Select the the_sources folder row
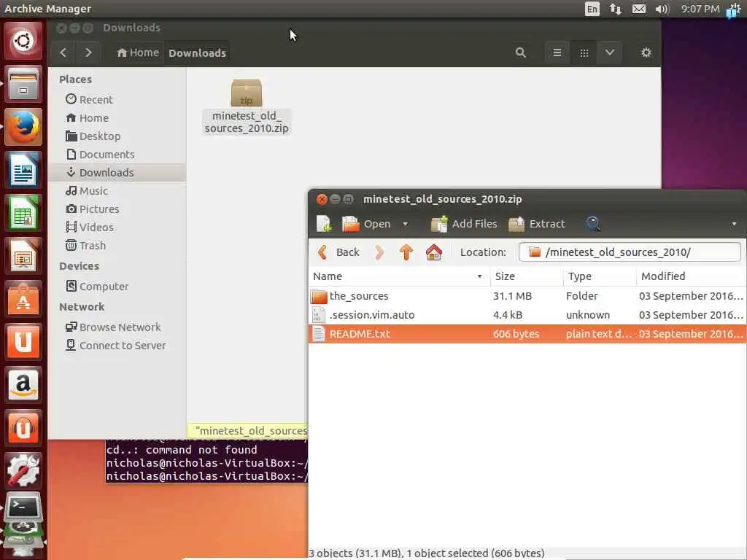The width and height of the screenshot is (747, 560). pos(527,296)
